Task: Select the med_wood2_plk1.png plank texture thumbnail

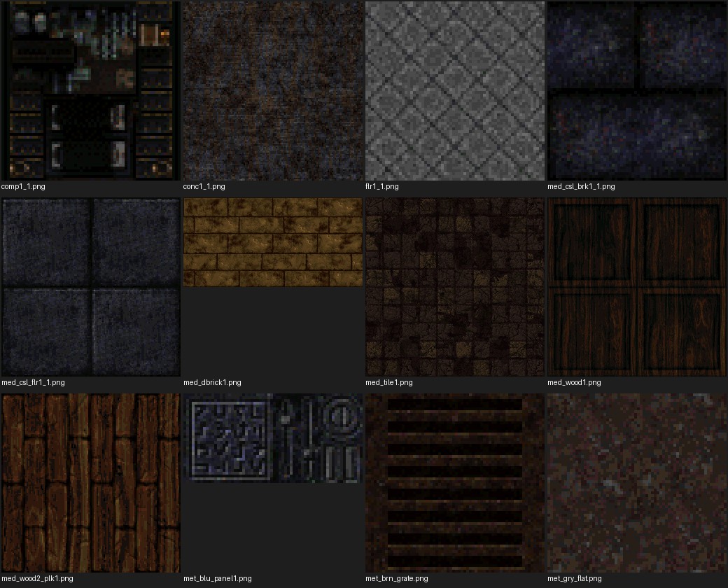Action: tap(90, 482)
